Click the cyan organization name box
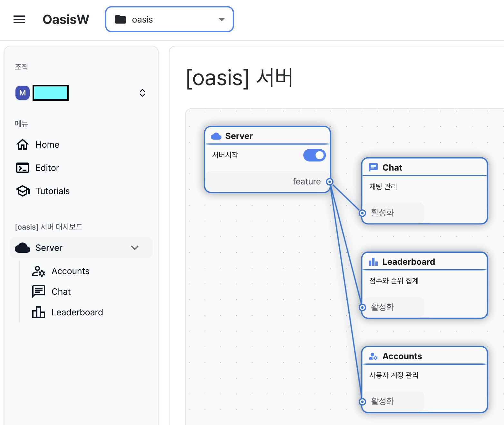 [x=51, y=93]
